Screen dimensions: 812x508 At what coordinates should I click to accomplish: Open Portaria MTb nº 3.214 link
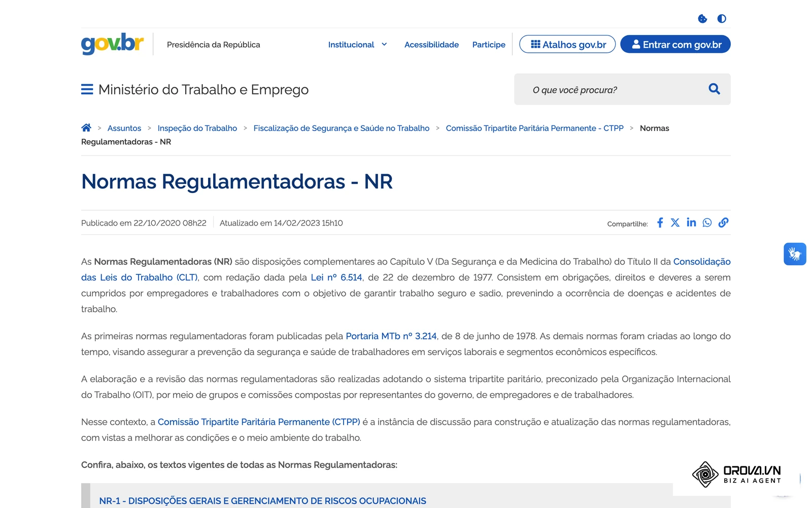391,336
